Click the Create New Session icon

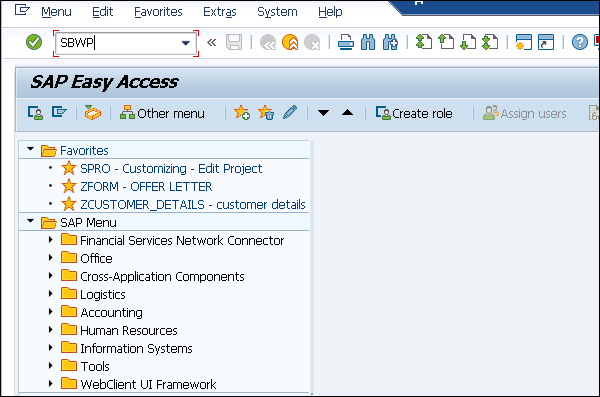tap(523, 42)
